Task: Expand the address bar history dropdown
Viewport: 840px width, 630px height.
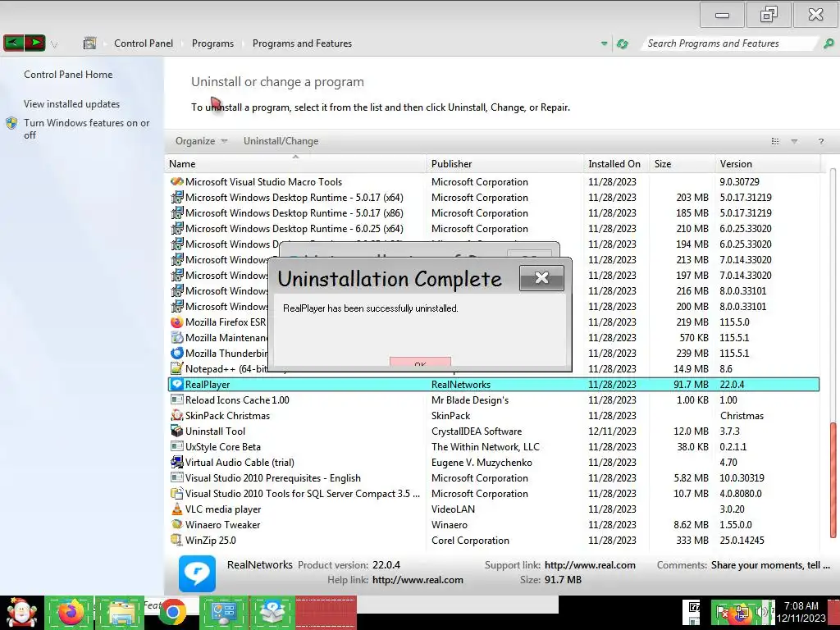Action: click(605, 43)
